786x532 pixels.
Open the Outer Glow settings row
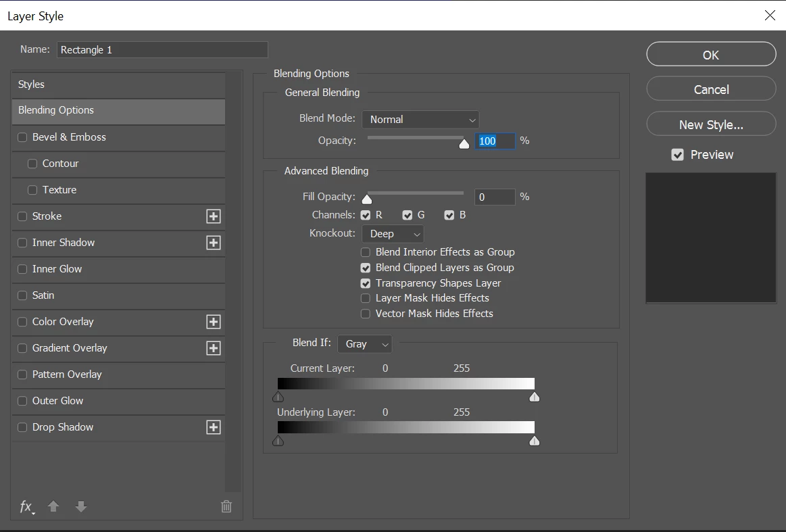coord(118,401)
